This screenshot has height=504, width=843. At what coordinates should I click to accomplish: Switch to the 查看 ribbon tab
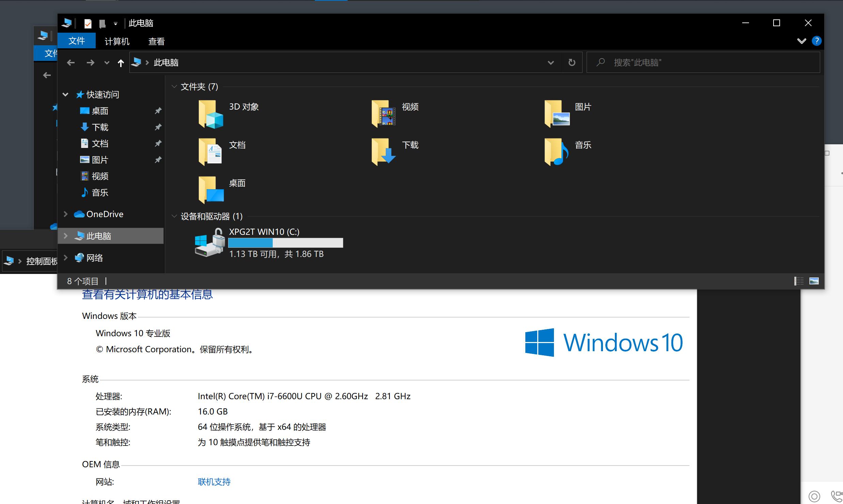click(x=156, y=41)
